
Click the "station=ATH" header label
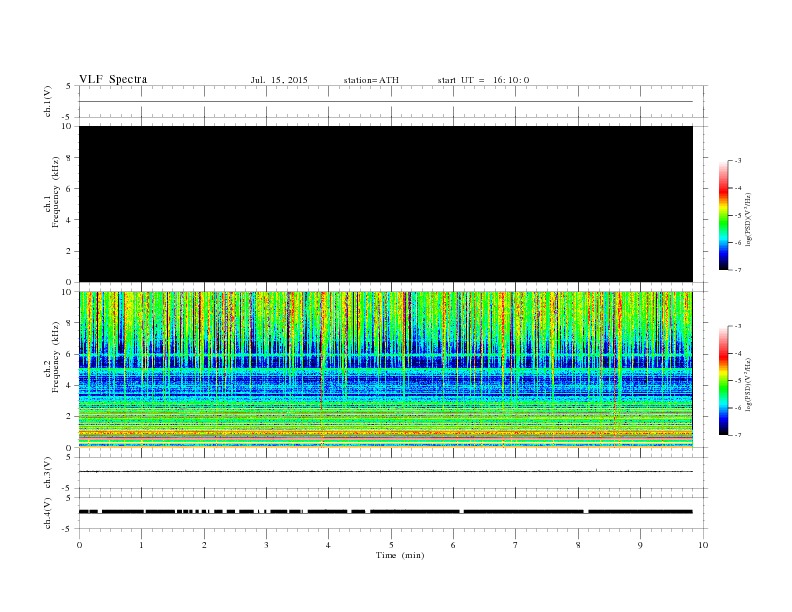[x=371, y=80]
